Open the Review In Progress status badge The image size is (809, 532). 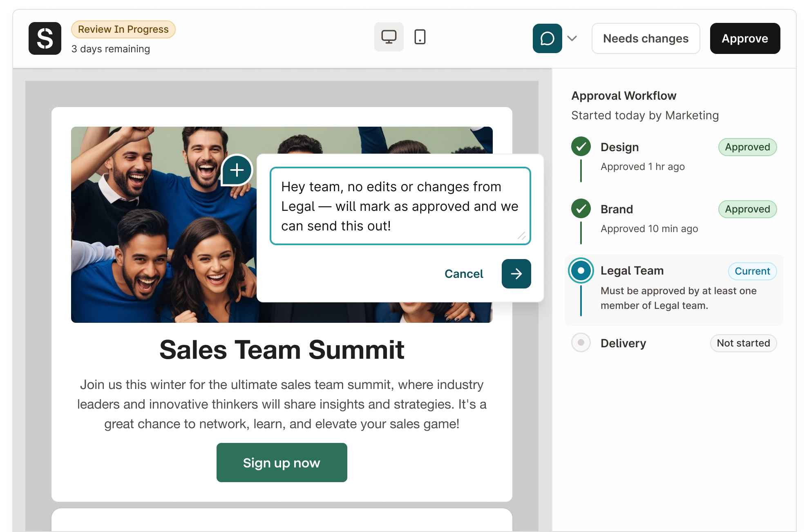123,29
